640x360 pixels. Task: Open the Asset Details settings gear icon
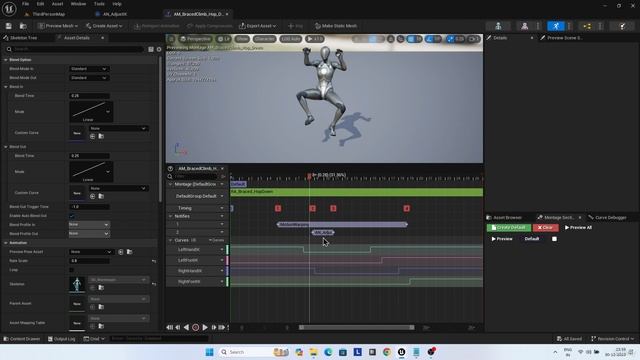(x=159, y=49)
